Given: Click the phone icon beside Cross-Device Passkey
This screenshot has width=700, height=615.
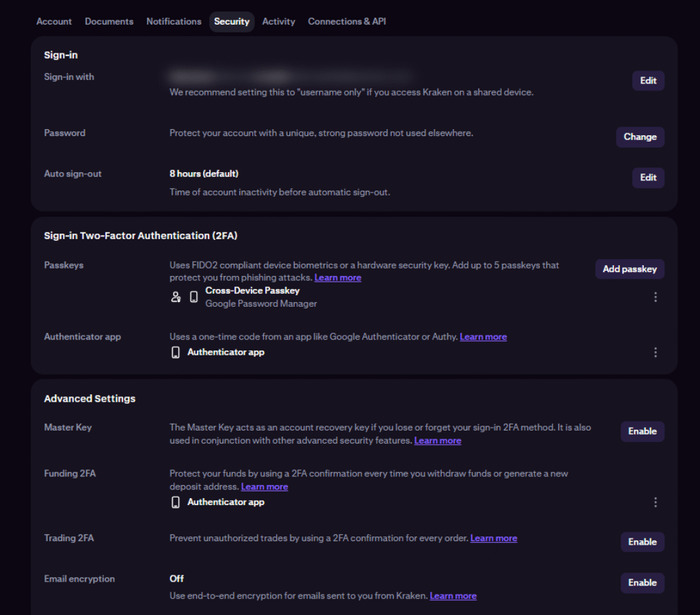Looking at the screenshot, I should [194, 297].
